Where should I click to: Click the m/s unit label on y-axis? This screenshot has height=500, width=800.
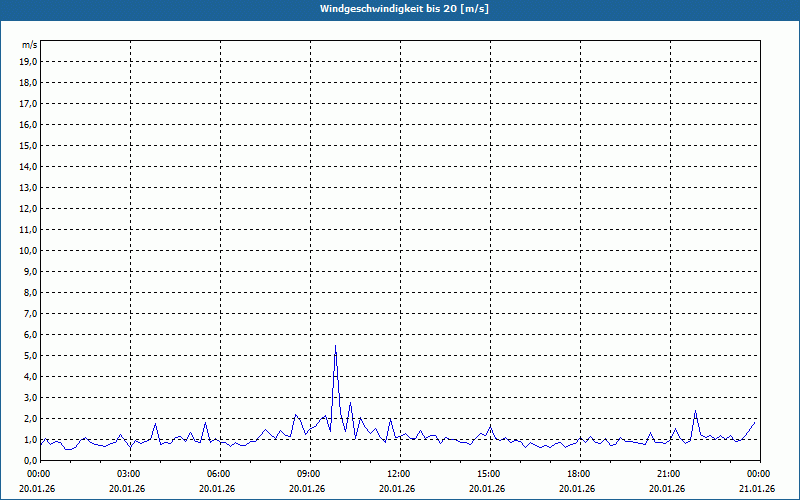tap(29, 45)
